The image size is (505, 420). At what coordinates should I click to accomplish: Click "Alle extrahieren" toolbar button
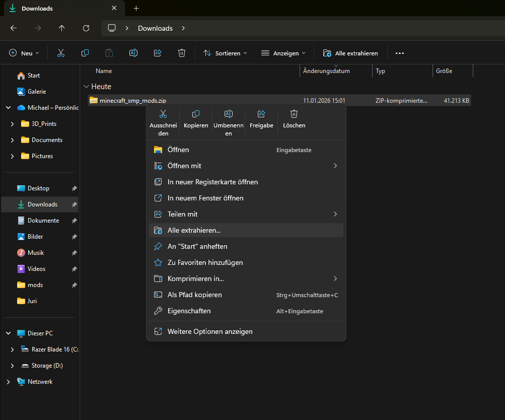click(350, 53)
